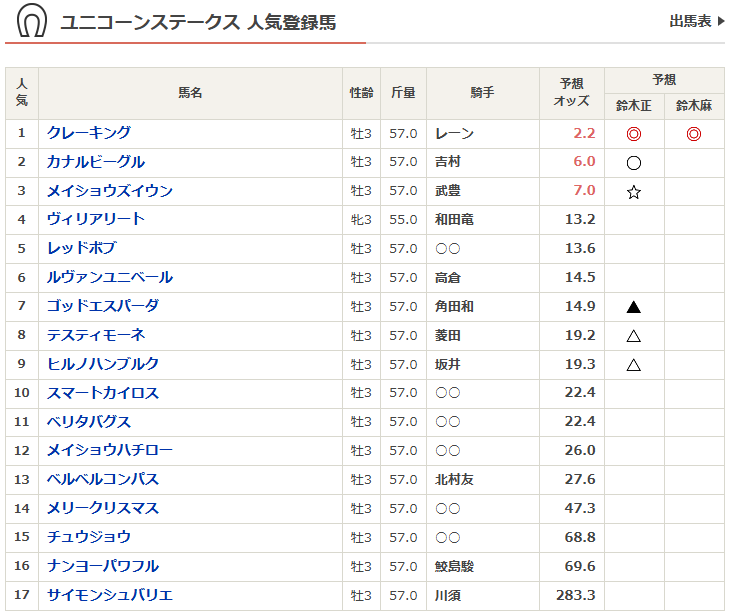Open horse クレーキング details
Screen dimensions: 731x616
(89, 133)
